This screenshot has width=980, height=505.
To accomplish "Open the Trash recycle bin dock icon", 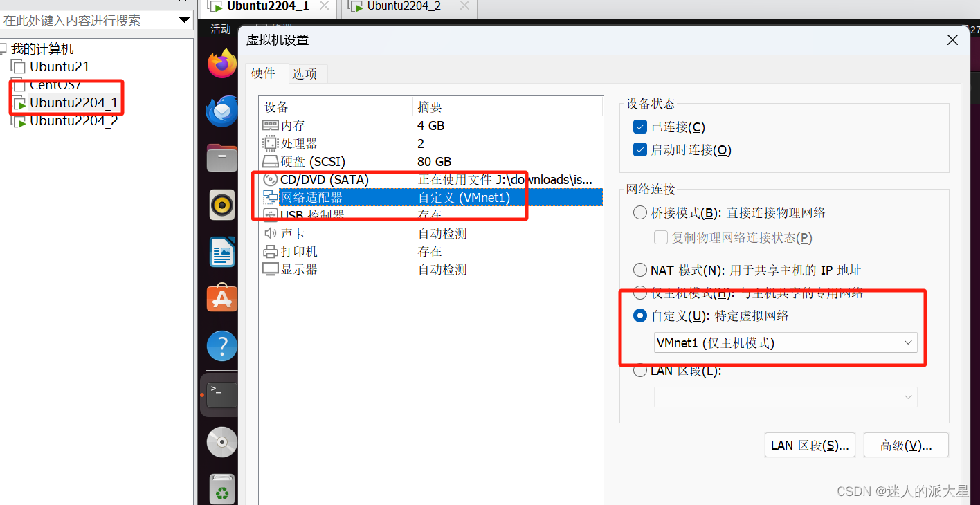I will click(221, 489).
